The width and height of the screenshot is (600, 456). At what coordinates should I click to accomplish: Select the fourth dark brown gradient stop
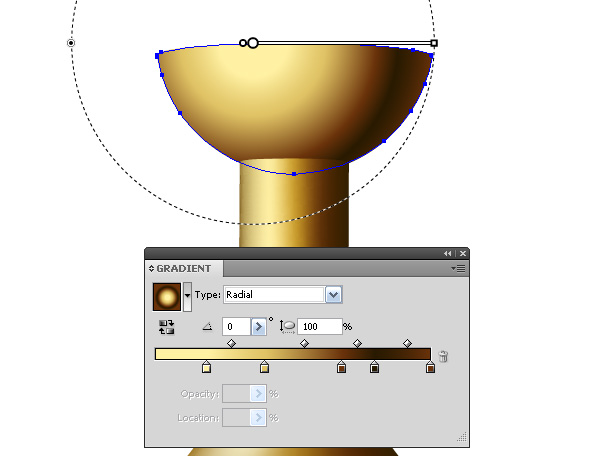click(x=375, y=367)
